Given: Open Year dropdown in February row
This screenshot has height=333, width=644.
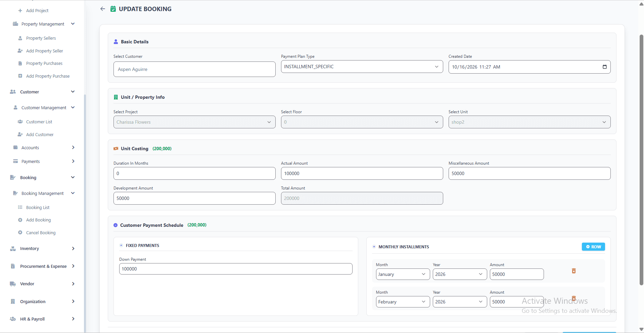Looking at the screenshot, I should coord(460,302).
